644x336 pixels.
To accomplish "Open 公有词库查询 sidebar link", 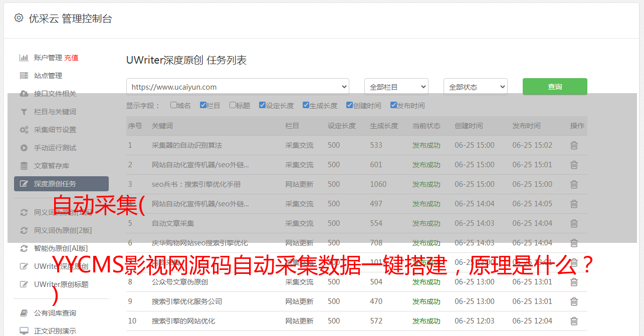I will coord(55,313).
